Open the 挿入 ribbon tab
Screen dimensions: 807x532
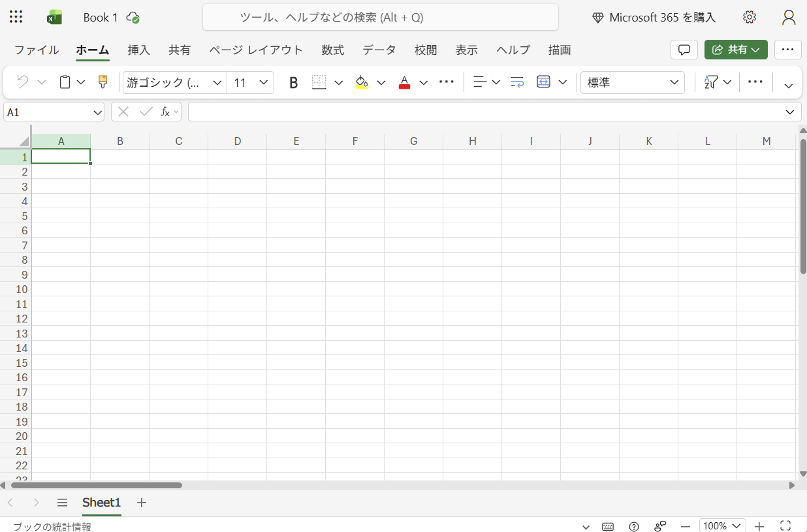coord(138,50)
